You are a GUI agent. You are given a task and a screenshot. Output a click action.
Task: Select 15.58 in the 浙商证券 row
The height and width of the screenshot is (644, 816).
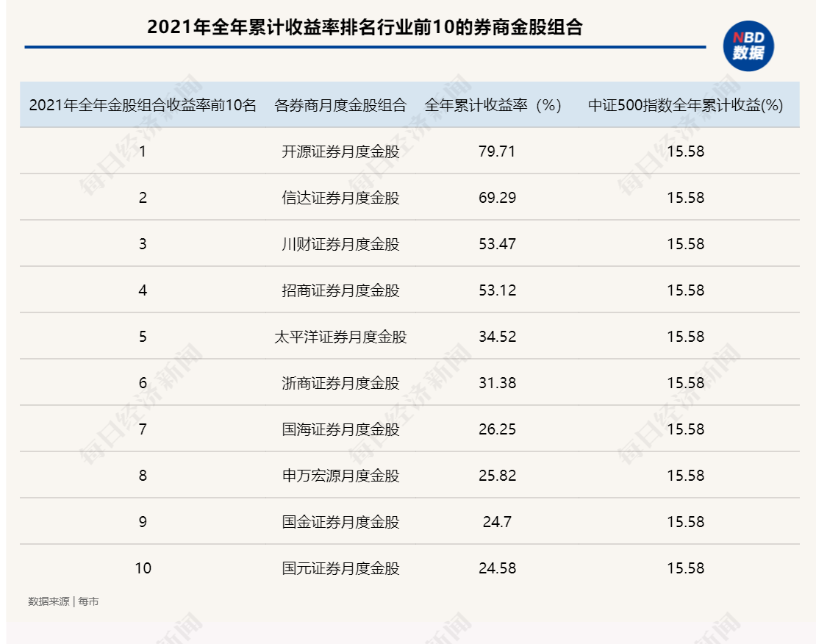685,383
